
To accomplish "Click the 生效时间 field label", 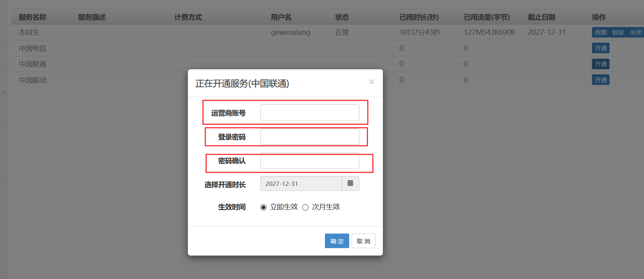I will coord(232,207).
